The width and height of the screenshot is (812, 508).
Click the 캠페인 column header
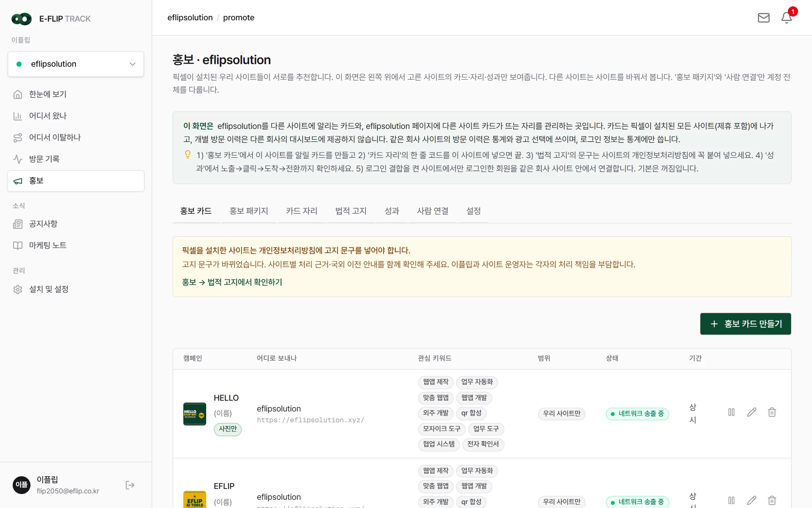pos(193,358)
